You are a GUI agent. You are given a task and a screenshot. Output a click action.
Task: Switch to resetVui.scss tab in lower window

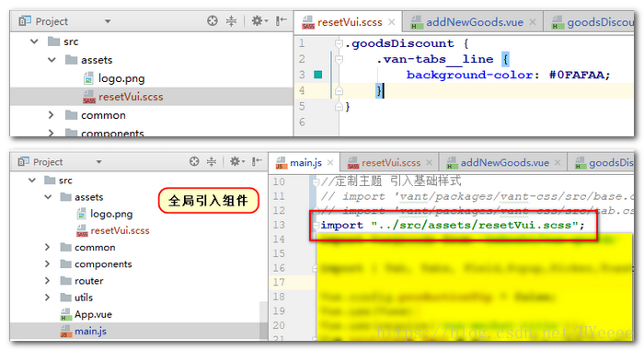point(390,163)
